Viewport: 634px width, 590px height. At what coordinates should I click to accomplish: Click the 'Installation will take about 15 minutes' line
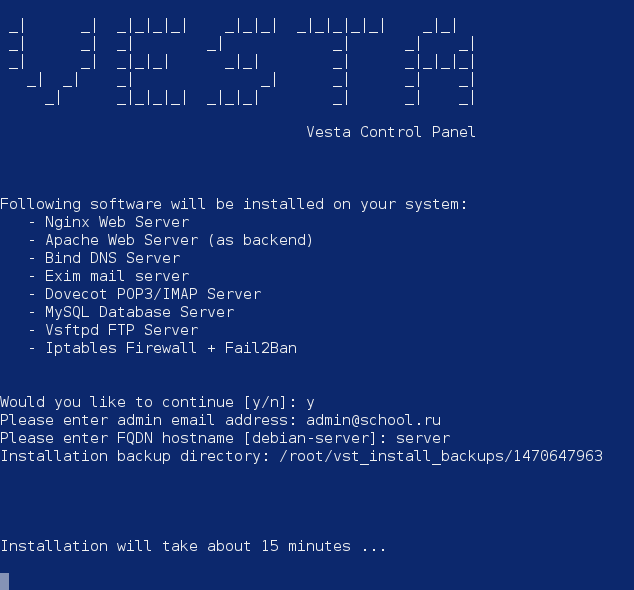point(193,546)
